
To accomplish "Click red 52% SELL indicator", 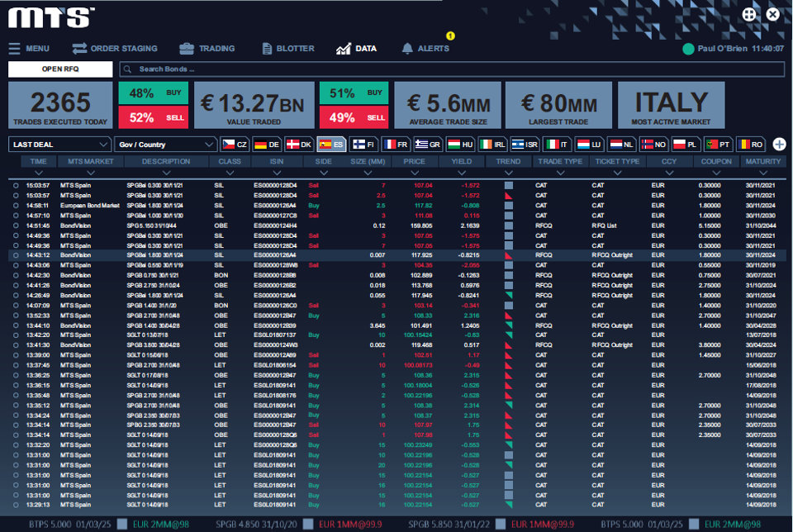I will pyautogui.click(x=154, y=117).
